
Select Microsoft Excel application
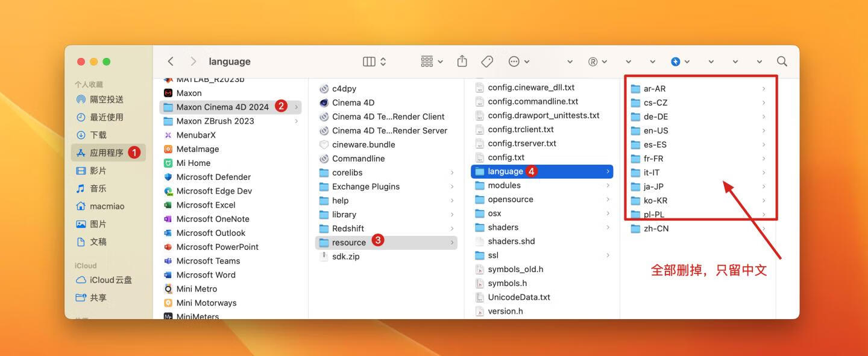[231, 205]
